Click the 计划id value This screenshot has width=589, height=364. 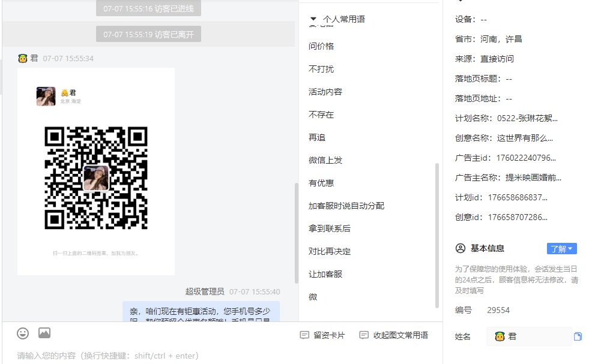point(518,197)
